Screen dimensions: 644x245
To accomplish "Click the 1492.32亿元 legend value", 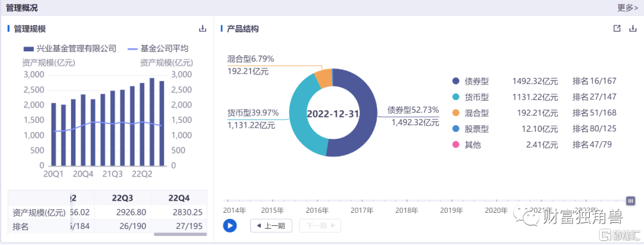I will coord(535,81).
